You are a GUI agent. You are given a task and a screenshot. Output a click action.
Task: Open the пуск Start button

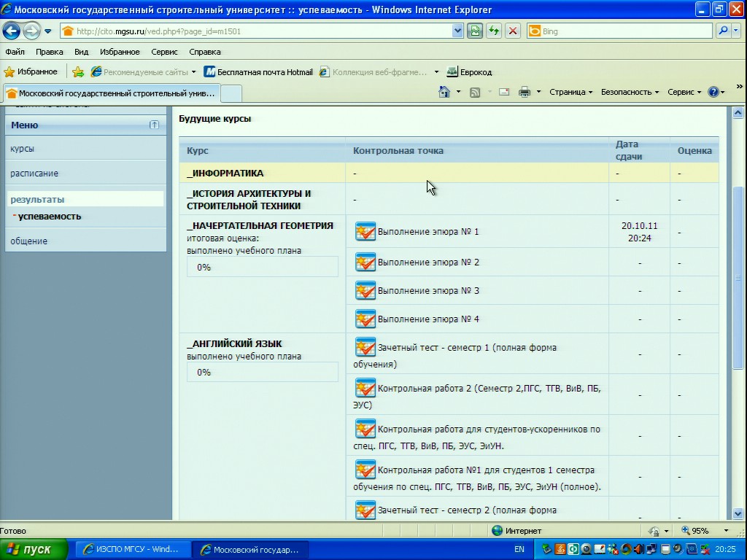pos(34,550)
